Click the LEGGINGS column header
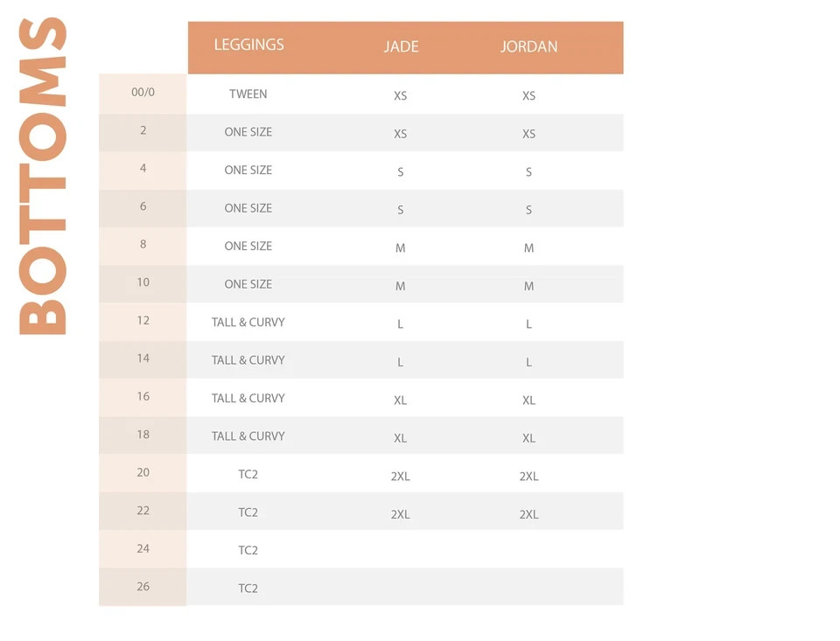Image resolution: width=840 pixels, height=641 pixels. coord(249,45)
